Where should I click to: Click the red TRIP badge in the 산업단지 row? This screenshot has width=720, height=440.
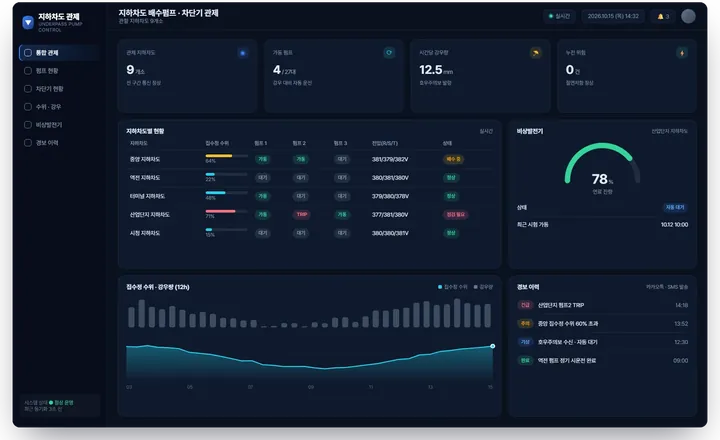tap(301, 214)
